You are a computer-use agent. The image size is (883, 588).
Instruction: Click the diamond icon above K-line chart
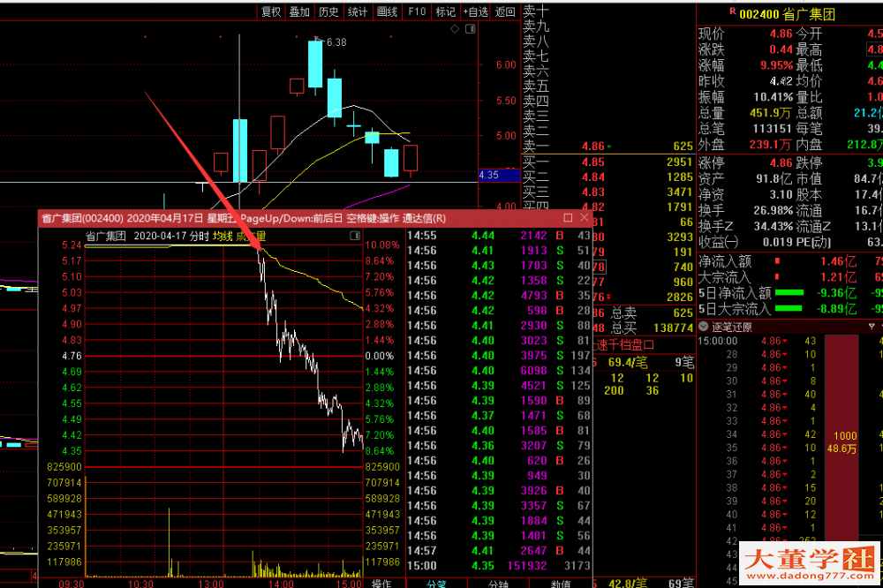[455, 29]
